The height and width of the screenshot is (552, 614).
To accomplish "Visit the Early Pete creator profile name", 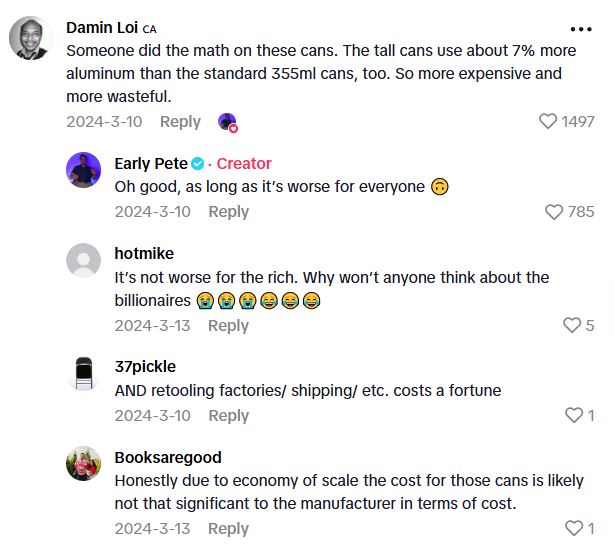I will [151, 163].
